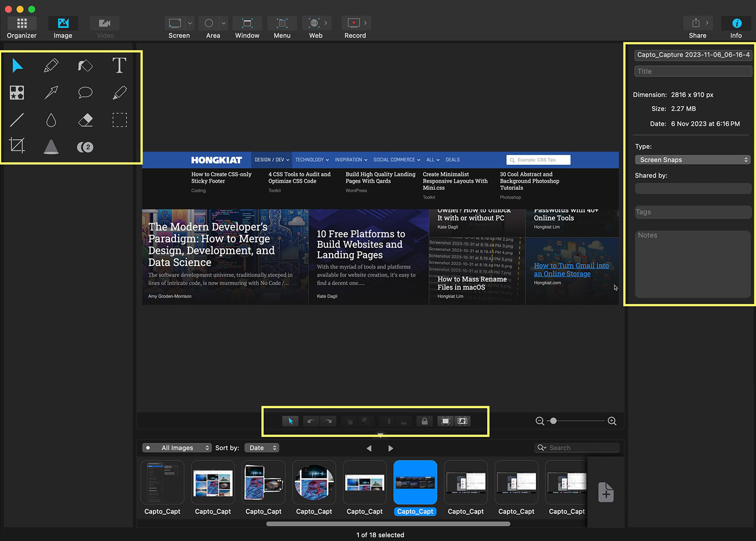Select the arrow cursor selection tool
756x541 pixels.
pyautogui.click(x=18, y=65)
